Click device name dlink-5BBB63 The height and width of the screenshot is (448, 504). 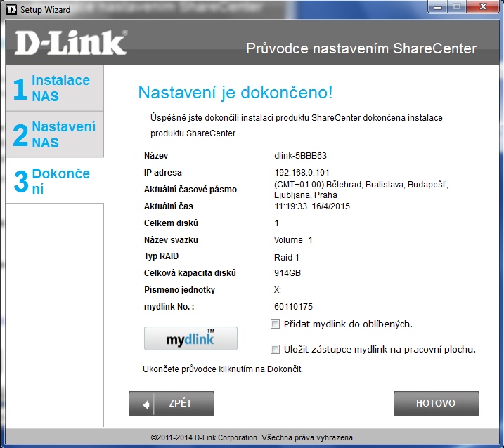300,156
